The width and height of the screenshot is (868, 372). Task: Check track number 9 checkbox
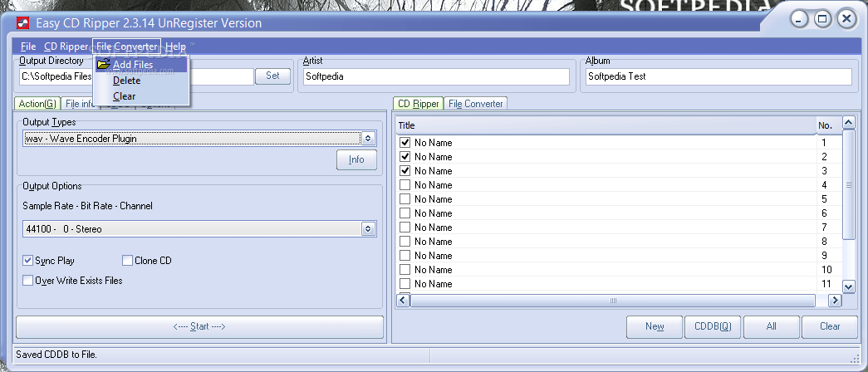[405, 255]
